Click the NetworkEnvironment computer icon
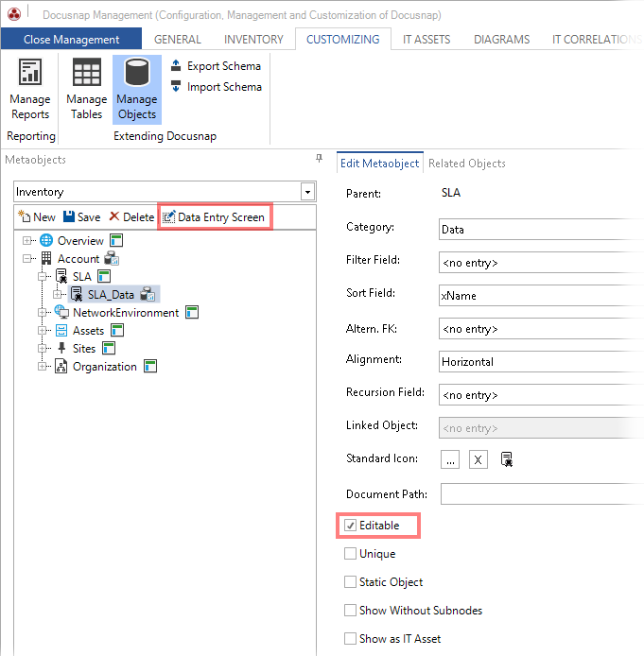 (61, 312)
